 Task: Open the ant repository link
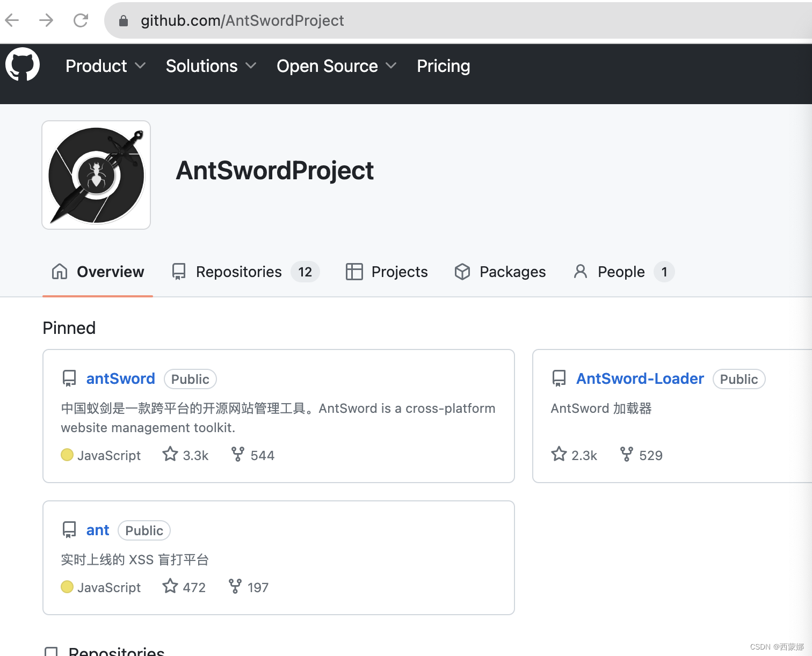(x=98, y=530)
